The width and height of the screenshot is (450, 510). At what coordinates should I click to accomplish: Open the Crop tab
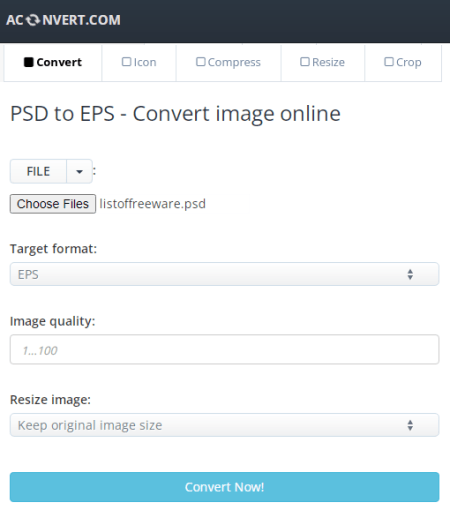pyautogui.click(x=403, y=62)
